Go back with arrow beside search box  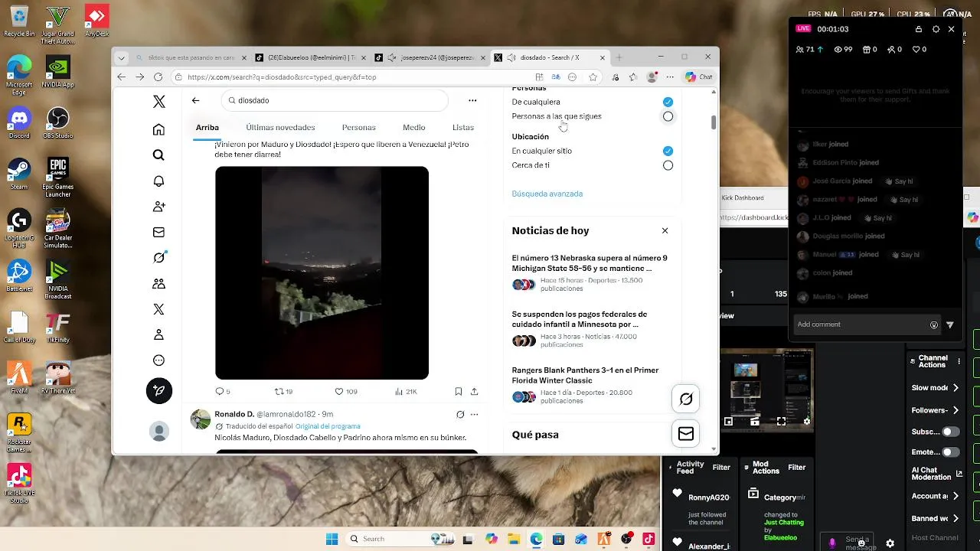point(195,100)
